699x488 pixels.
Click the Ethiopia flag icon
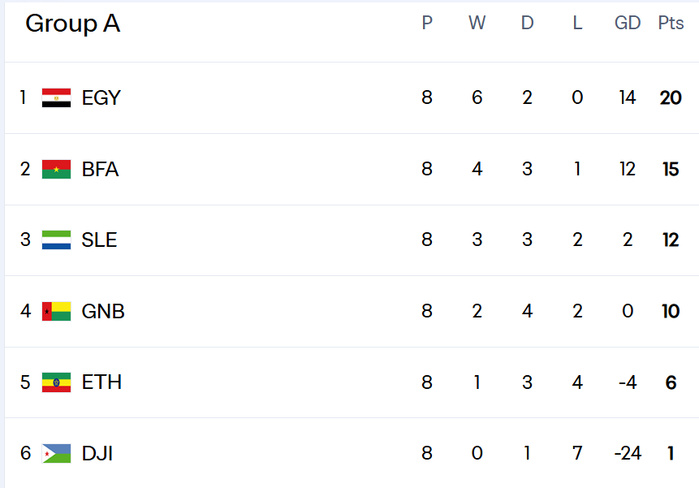point(56,382)
